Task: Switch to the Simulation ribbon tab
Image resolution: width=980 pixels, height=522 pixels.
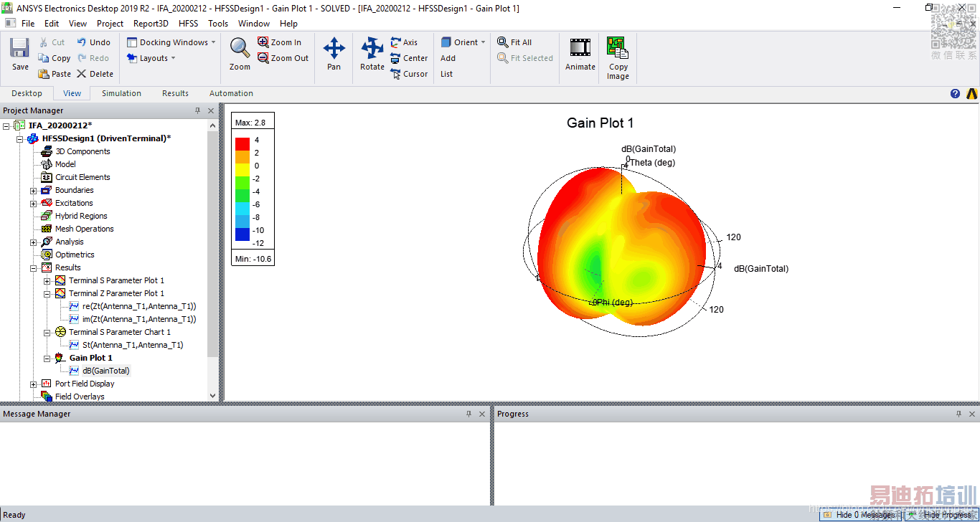Action: click(x=121, y=93)
